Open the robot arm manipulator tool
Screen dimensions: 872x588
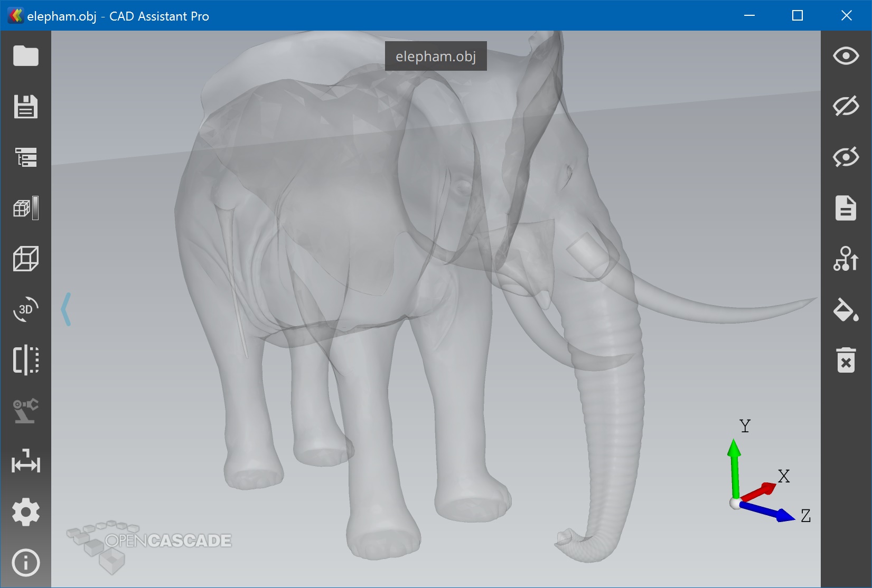coord(25,411)
